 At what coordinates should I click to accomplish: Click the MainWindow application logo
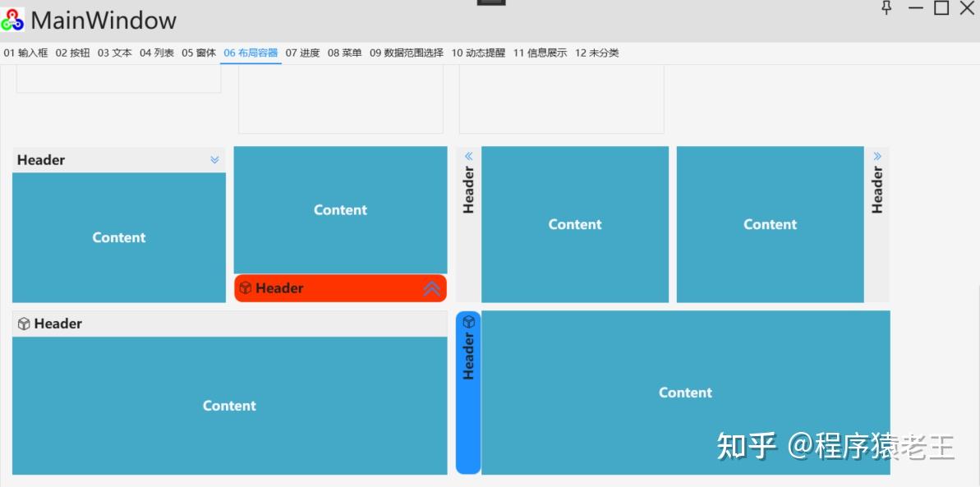[x=12, y=18]
